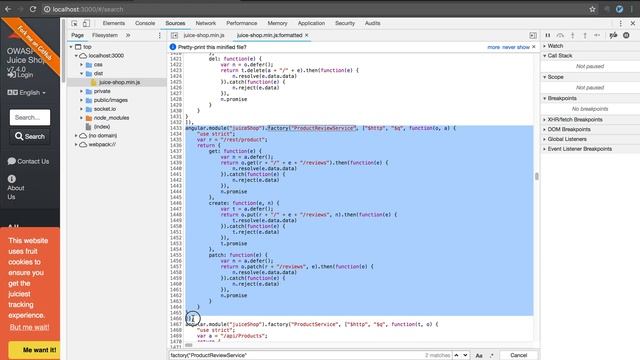Toggle pause on exceptions icon
This screenshot has width=640, height=360.
pyautogui.click(x=626, y=36)
